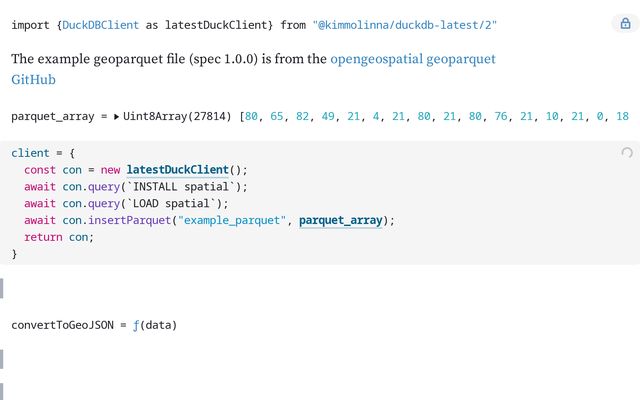Open the @kimmolinna/duckdb-latest/2 import link
Viewport: 640px width, 400px height.
pos(404,25)
